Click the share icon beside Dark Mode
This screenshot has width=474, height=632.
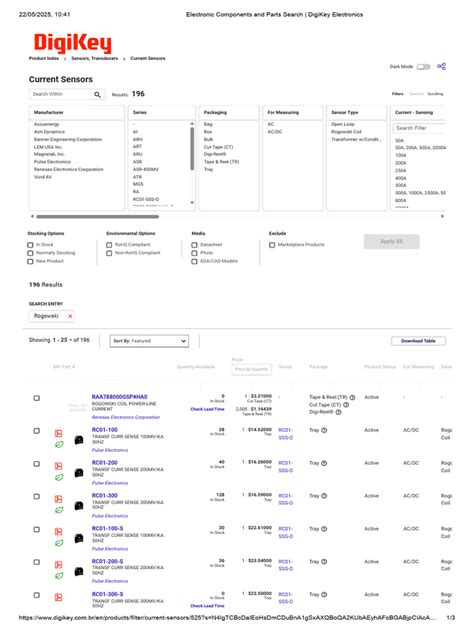click(x=441, y=67)
